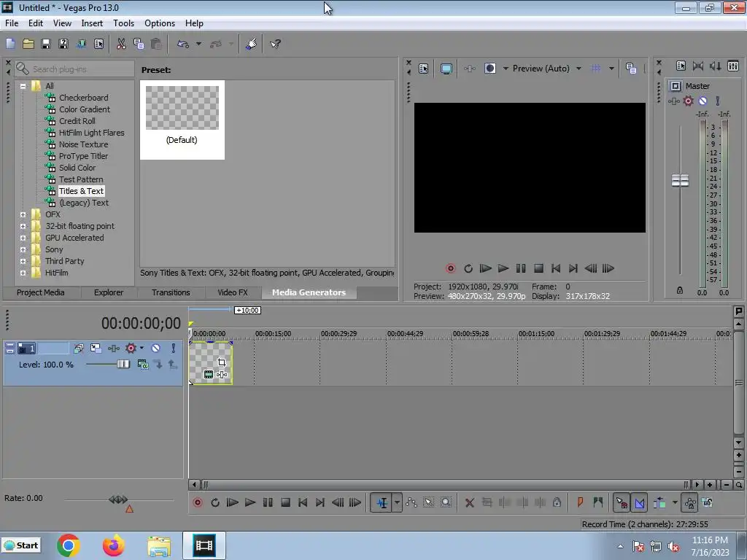747x560 pixels.
Task: Open Project Video Properties in preview toolbar
Action: 423,69
